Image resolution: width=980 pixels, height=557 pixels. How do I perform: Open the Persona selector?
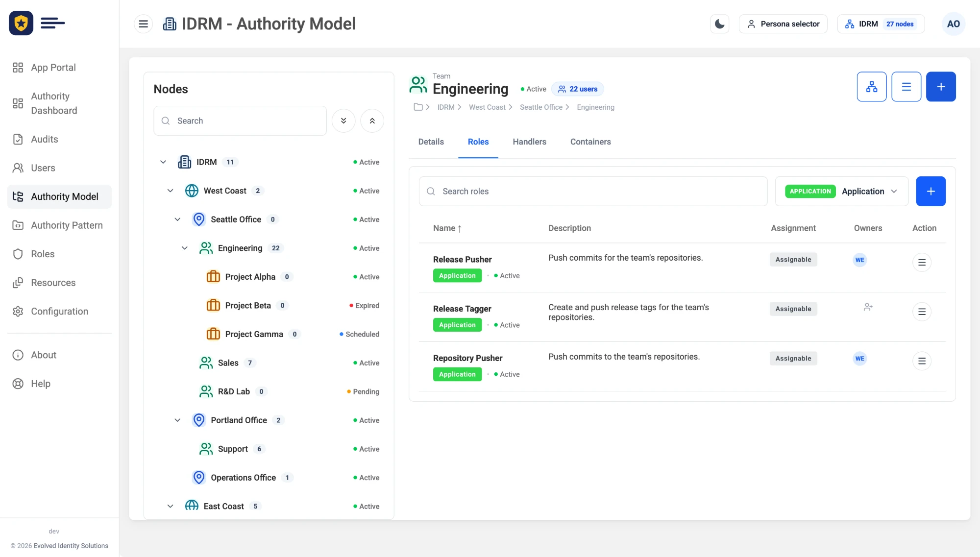pyautogui.click(x=783, y=24)
